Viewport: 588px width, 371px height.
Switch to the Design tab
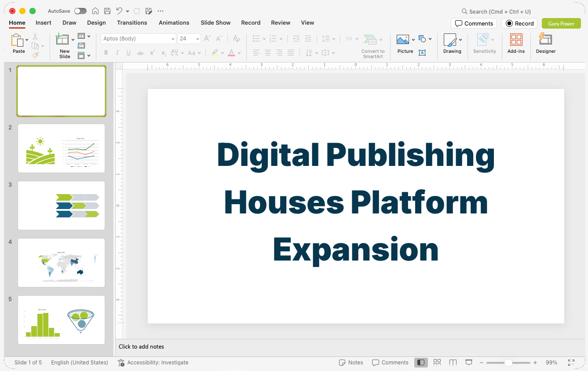[x=96, y=22]
